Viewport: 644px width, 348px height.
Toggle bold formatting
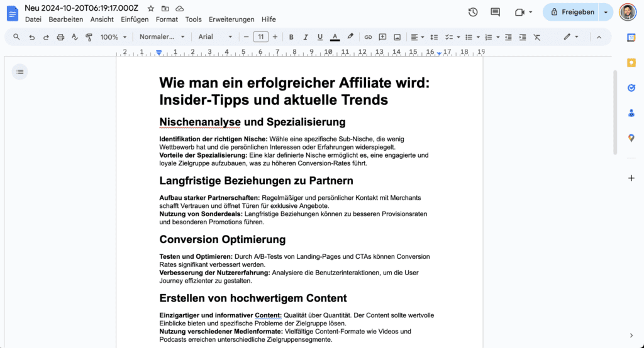(x=291, y=37)
